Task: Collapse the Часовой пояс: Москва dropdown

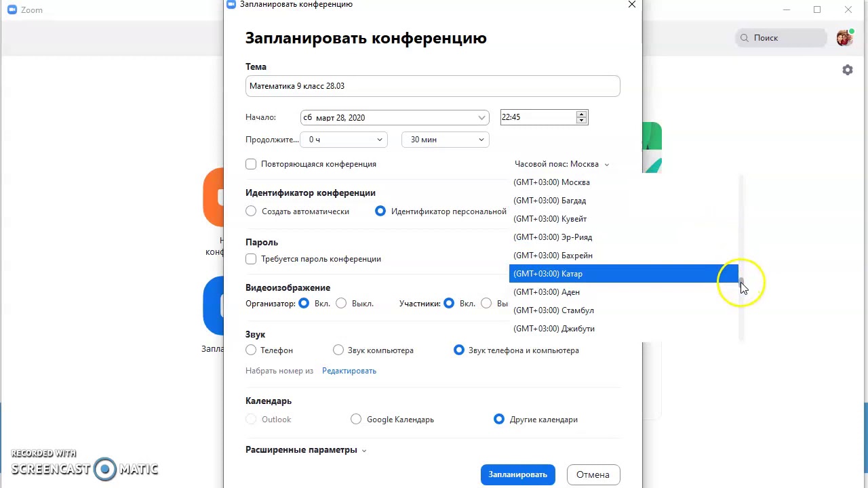Action: [x=561, y=164]
